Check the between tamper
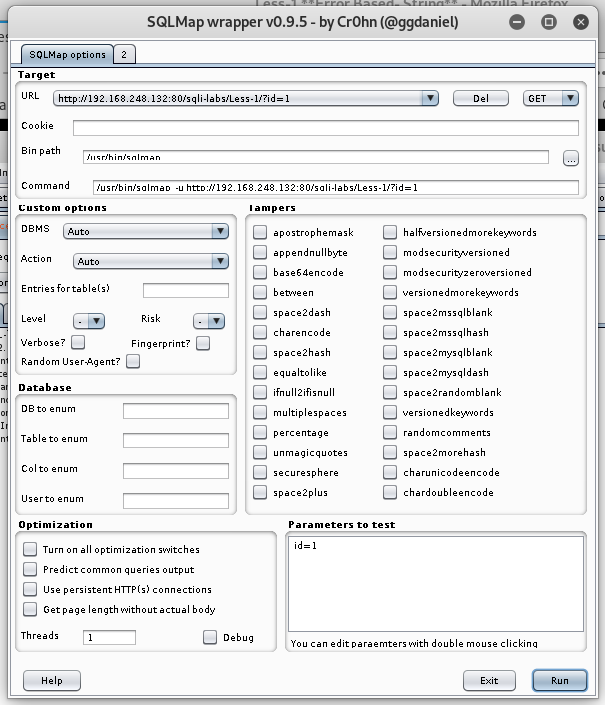The image size is (605, 705). 260,292
